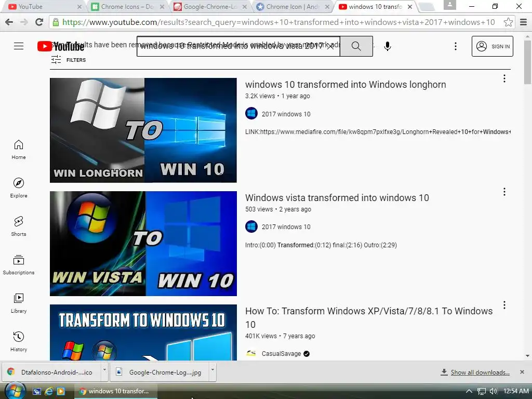This screenshot has height=399, width=532.
Task: Show hidden tray icons arrow
Action: pyautogui.click(x=469, y=392)
